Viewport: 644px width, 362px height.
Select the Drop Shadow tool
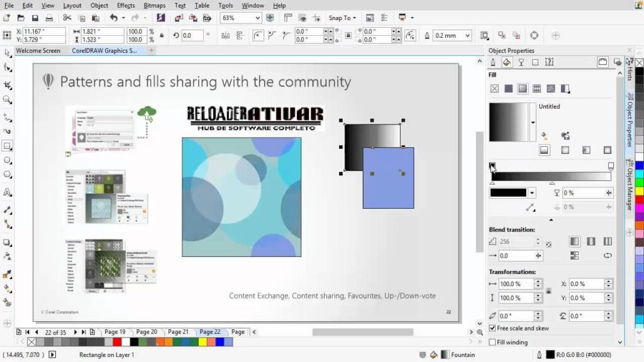click(8, 242)
